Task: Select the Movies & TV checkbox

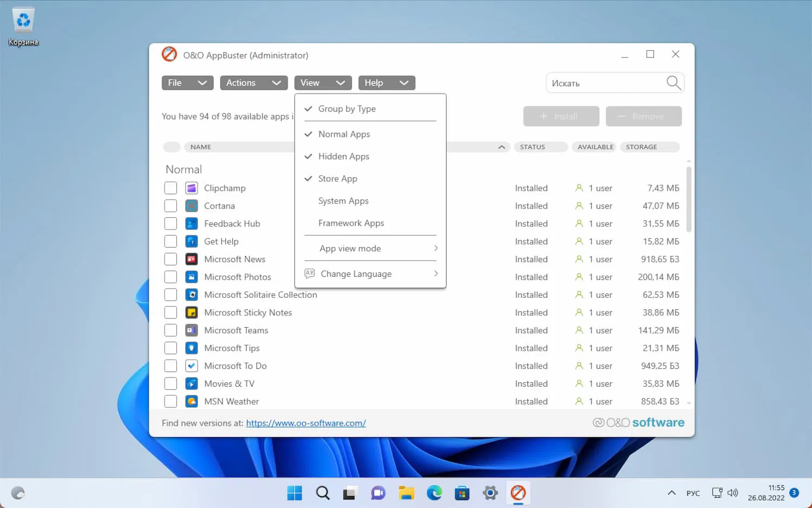Action: tap(171, 383)
